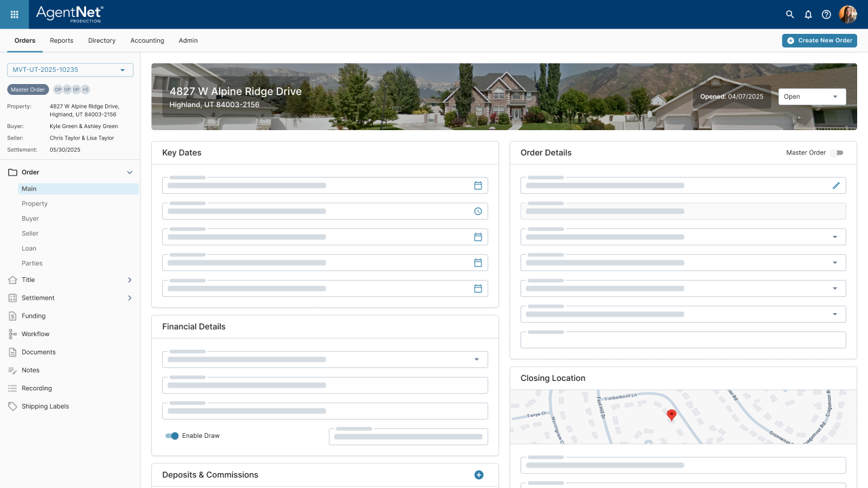Image resolution: width=868 pixels, height=488 pixels.
Task: Click the Opened 04/07/2025 date label
Action: pyautogui.click(x=732, y=97)
